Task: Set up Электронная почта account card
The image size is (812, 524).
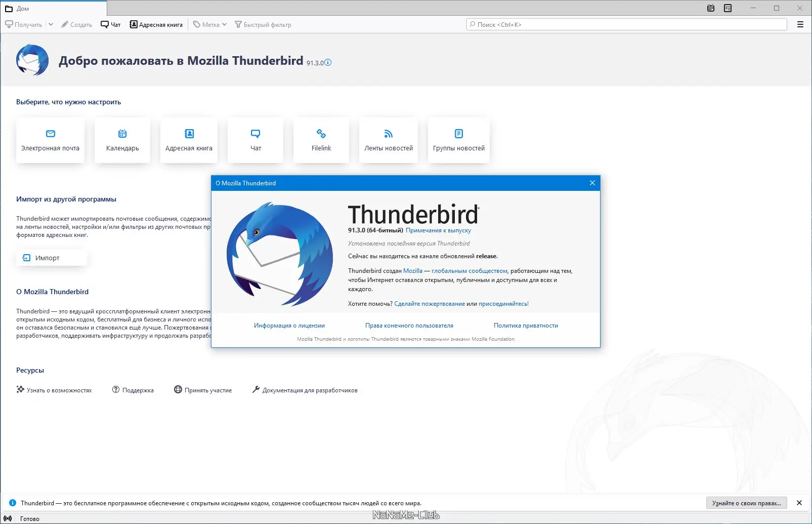Action: click(50, 140)
